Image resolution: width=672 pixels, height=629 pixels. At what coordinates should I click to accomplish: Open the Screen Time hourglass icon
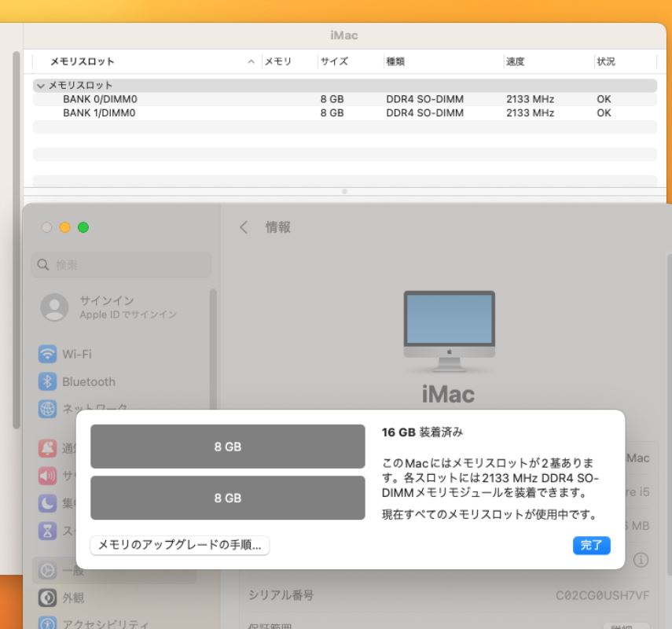47,531
